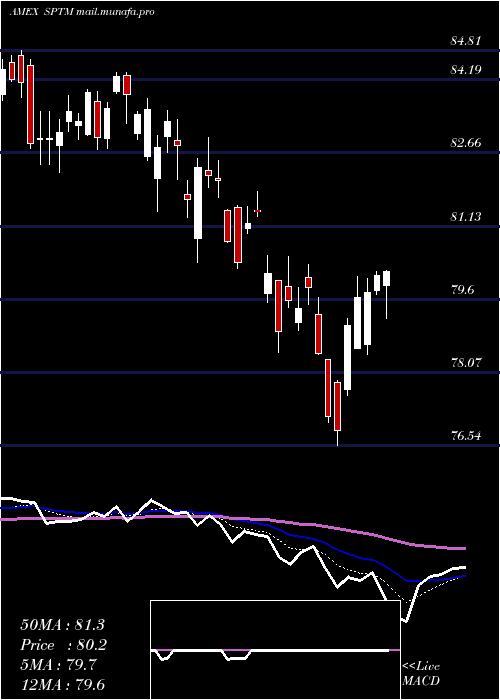Click the Live MACD label
The image size is (500, 700).
[x=421, y=674]
